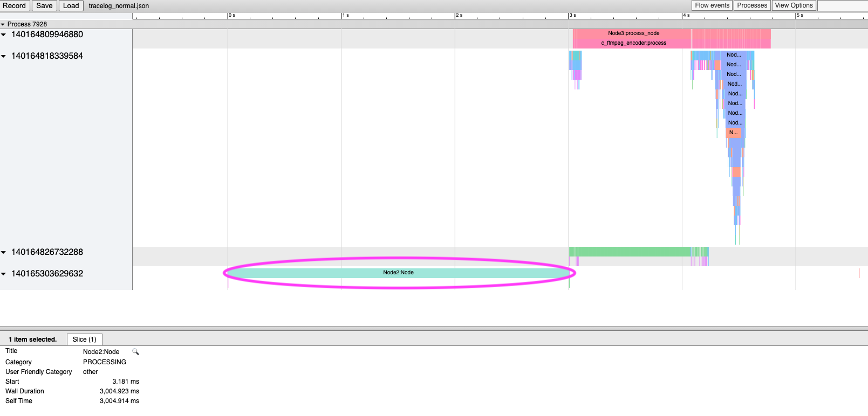This screenshot has height=416, width=868.
Task: Collapse Process 7928 section
Action: (x=3, y=24)
